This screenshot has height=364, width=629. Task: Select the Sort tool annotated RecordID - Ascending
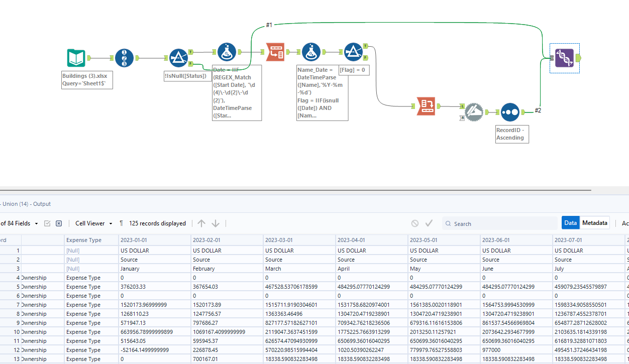[x=510, y=112]
